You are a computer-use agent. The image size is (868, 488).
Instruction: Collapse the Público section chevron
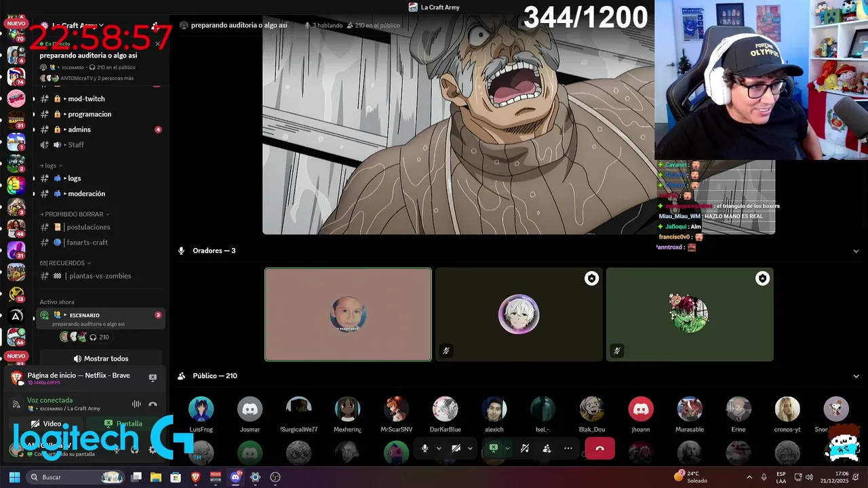[856, 376]
